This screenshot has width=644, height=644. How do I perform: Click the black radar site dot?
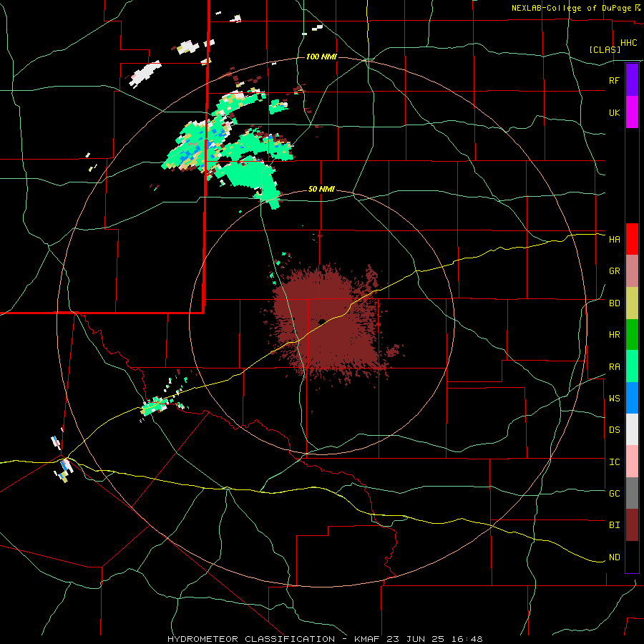[x=322, y=321]
